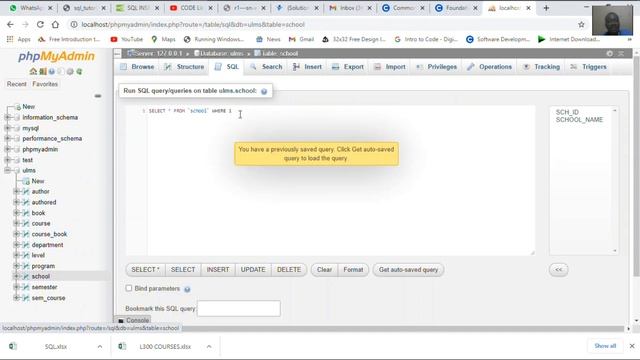
Task: Click the << insert column button
Action: [558, 270]
